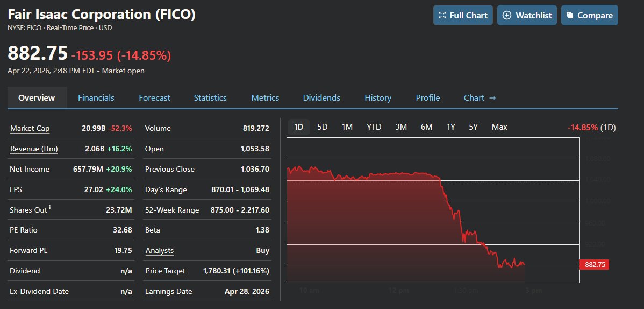Follow the Chart arrow tab link

point(480,98)
